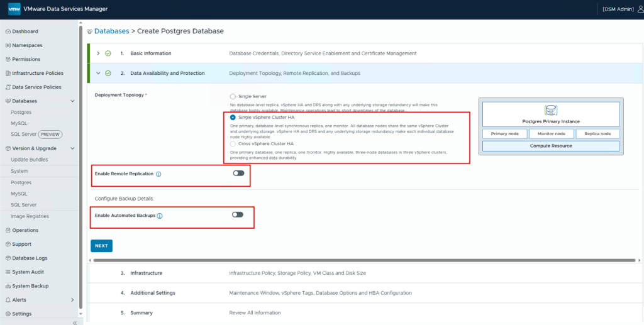The image size is (644, 325).
Task: Click the Settings gear icon
Action: point(8,314)
